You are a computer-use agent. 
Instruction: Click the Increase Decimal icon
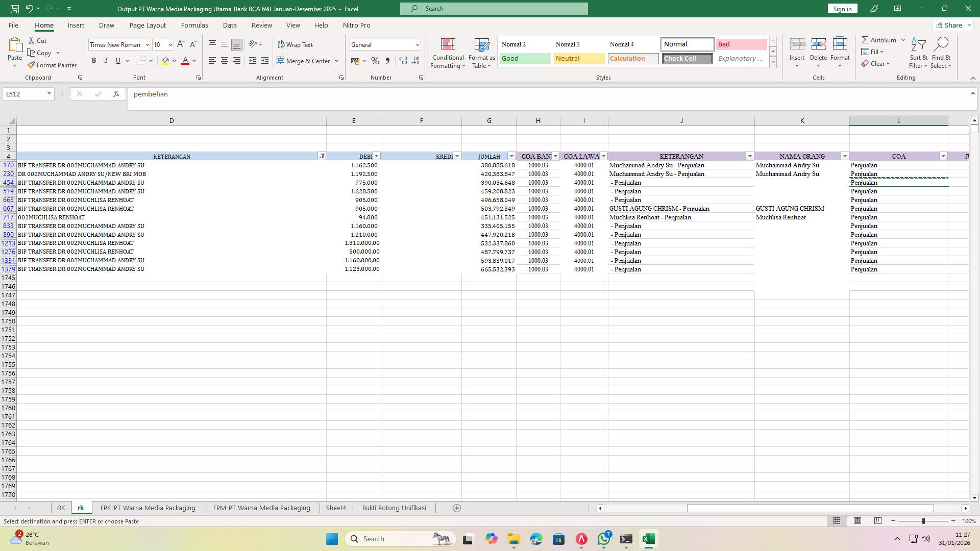tap(403, 61)
